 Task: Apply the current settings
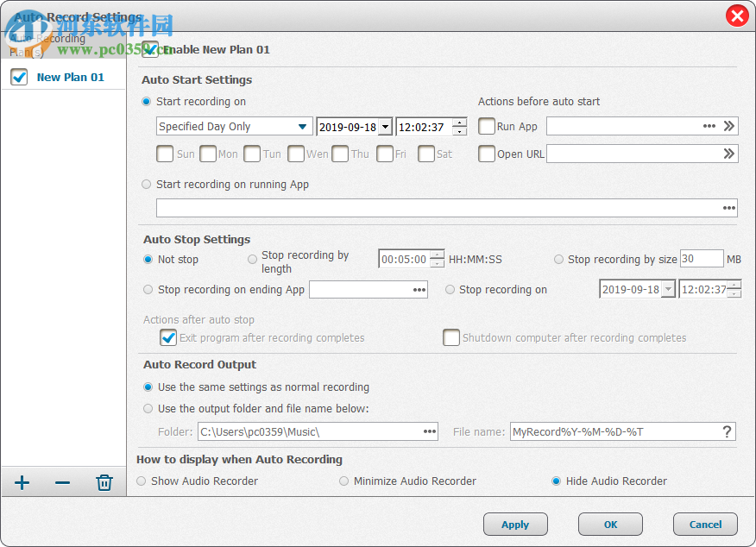coord(515,524)
